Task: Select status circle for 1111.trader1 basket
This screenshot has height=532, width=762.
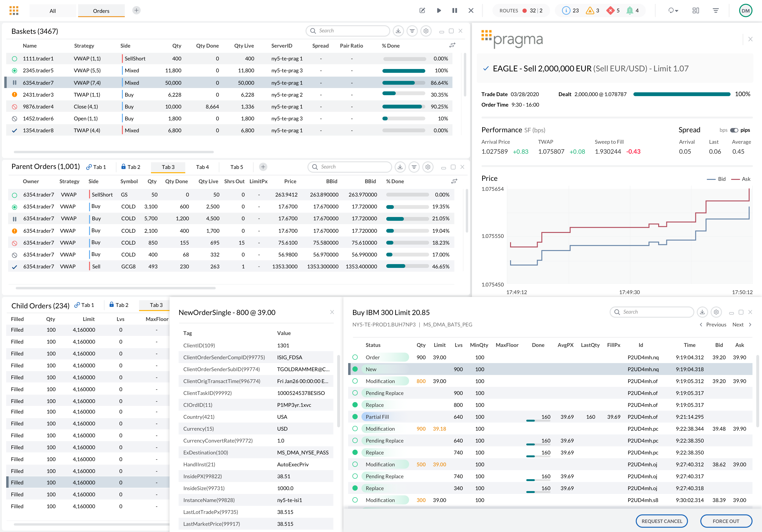Action: point(14,59)
